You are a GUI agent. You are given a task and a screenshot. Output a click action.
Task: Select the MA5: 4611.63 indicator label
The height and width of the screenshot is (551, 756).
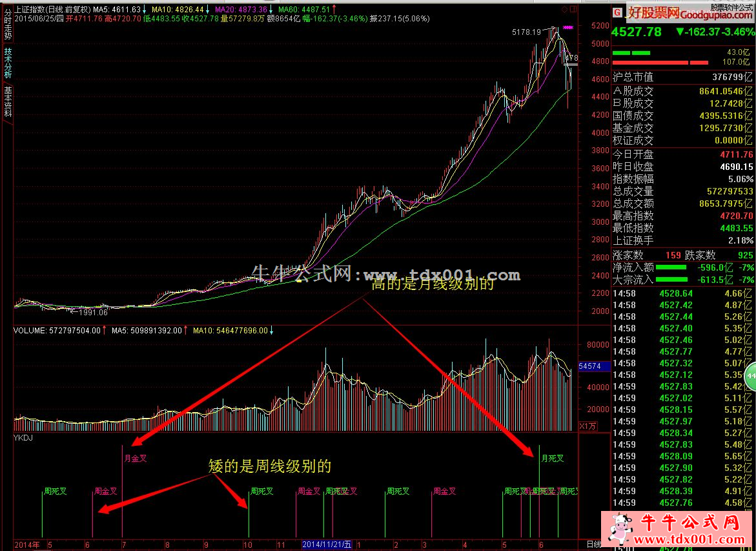(x=117, y=9)
